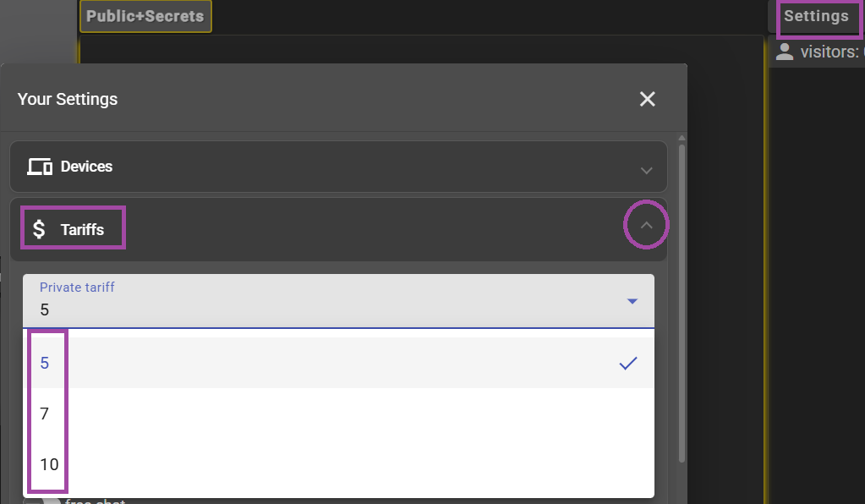The width and height of the screenshot is (865, 504).
Task: Click the Tariffs dollar sign icon
Action: pos(39,229)
